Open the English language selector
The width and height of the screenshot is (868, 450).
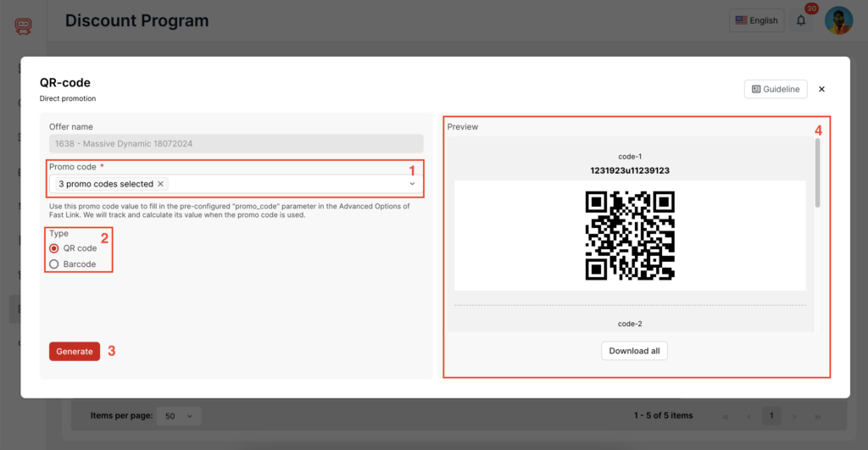pyautogui.click(x=756, y=20)
